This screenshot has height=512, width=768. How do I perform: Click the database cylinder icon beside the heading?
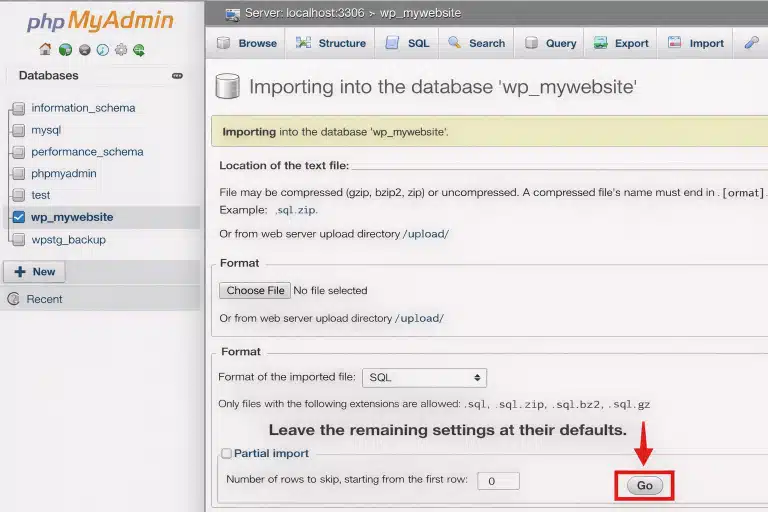click(227, 86)
